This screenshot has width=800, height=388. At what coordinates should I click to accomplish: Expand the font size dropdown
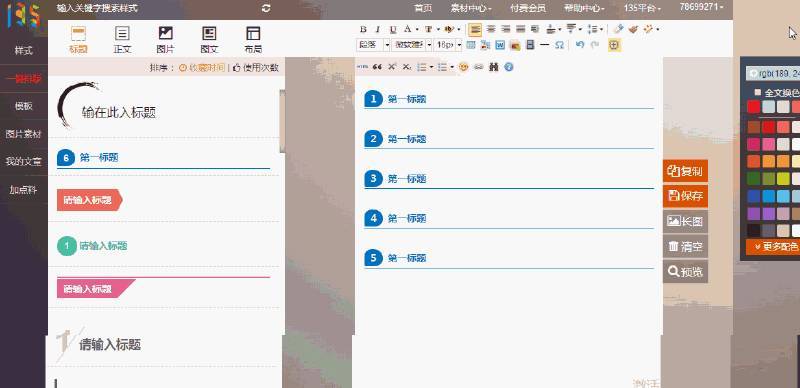[459, 45]
